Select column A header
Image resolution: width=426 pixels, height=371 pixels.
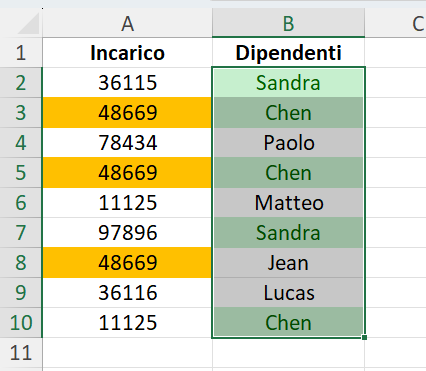(127, 23)
